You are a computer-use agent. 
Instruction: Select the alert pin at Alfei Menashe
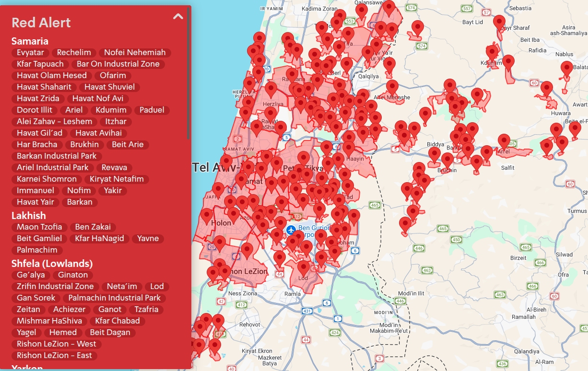point(392,87)
